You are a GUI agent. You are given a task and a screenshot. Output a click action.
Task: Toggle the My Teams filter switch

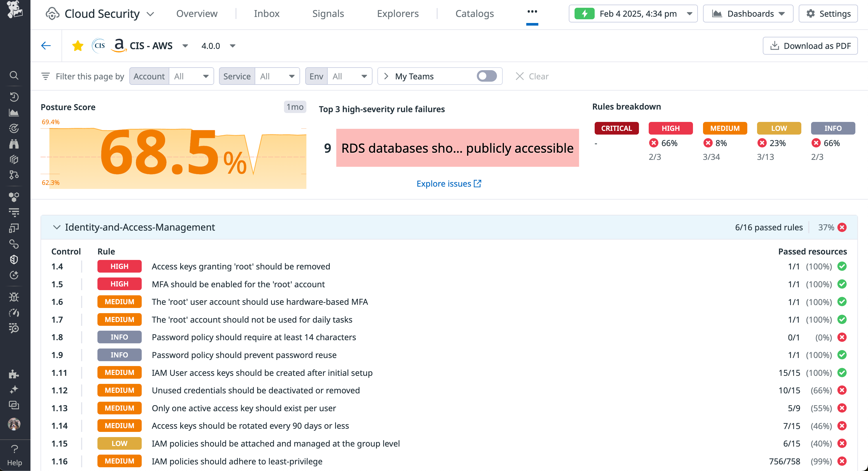click(x=486, y=76)
